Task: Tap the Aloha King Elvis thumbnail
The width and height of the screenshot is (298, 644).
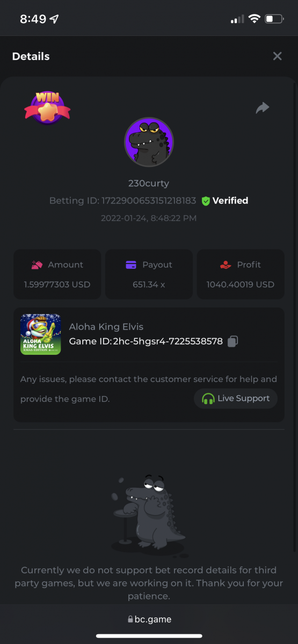Action: click(40, 334)
